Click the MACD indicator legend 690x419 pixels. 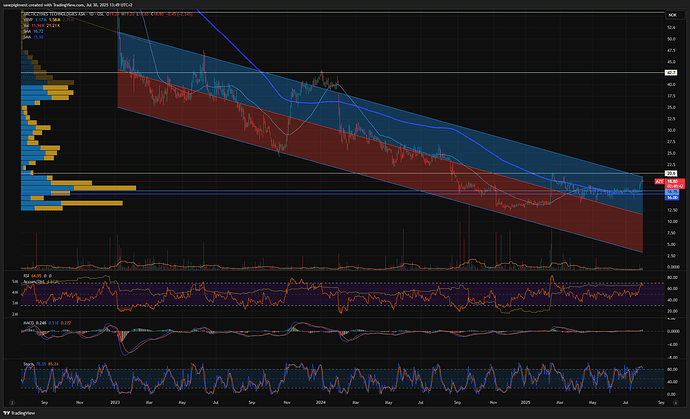coord(47,323)
